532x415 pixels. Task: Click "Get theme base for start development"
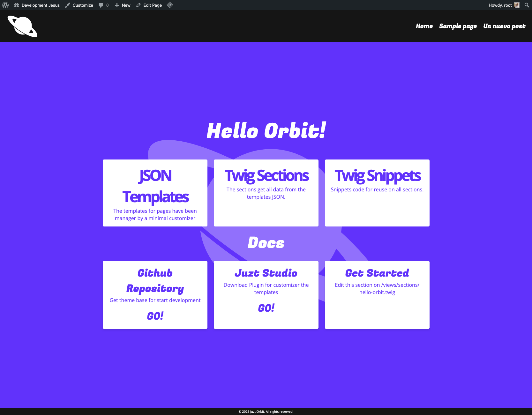point(155,300)
